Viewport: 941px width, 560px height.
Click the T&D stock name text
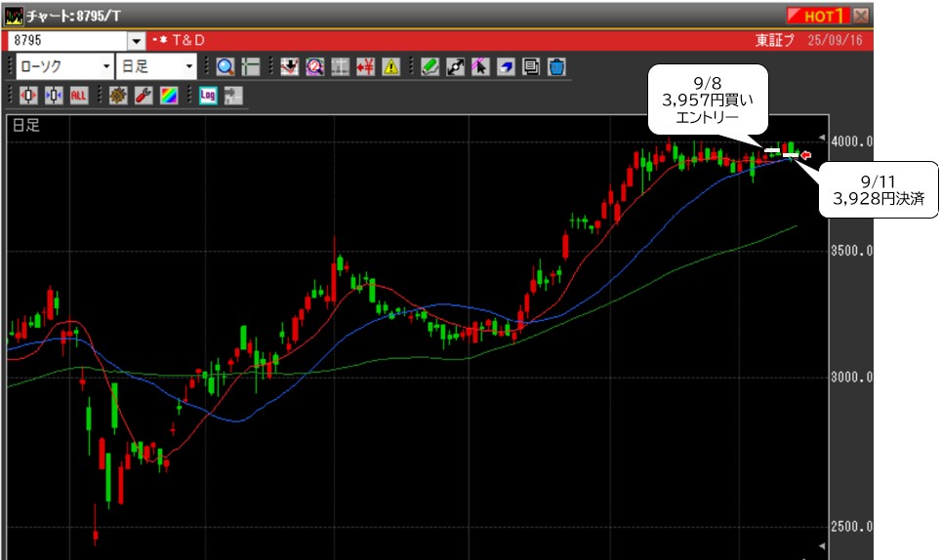tap(188, 41)
